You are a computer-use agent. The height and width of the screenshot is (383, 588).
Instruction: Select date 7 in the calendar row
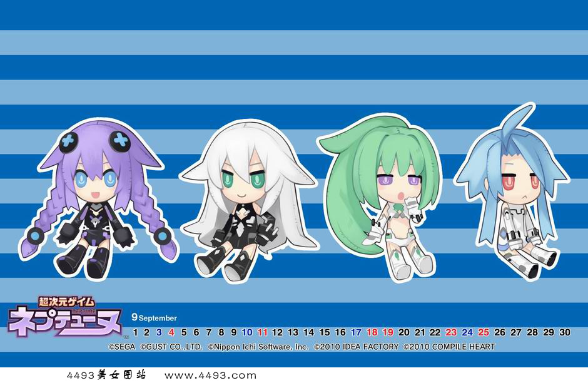pos(208,332)
